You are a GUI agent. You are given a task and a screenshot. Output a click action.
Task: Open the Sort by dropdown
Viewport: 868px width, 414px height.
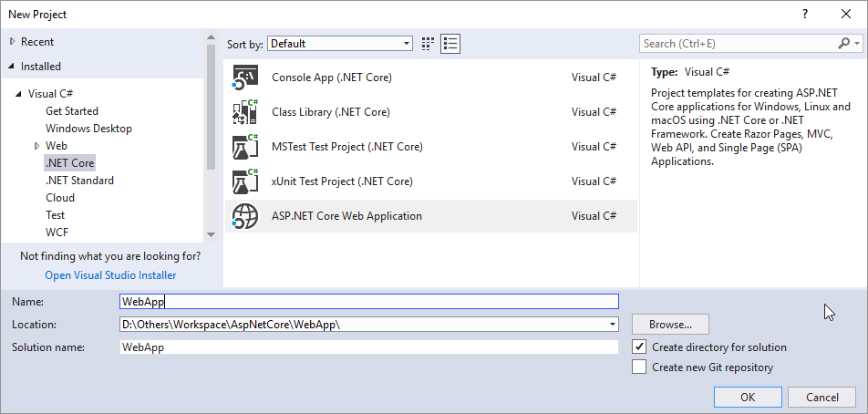click(x=340, y=44)
